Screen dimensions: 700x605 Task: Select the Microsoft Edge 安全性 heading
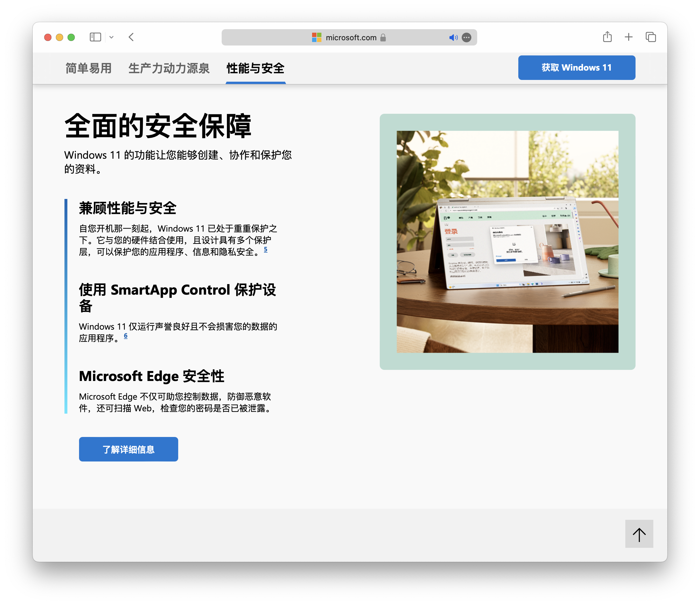click(x=152, y=376)
